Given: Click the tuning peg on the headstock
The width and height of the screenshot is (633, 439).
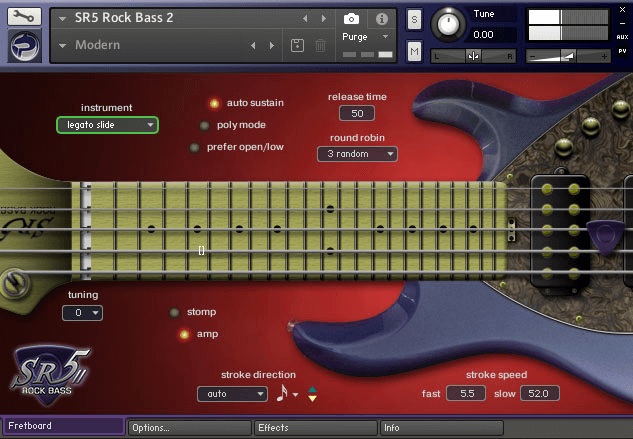Looking at the screenshot, I should [15, 283].
